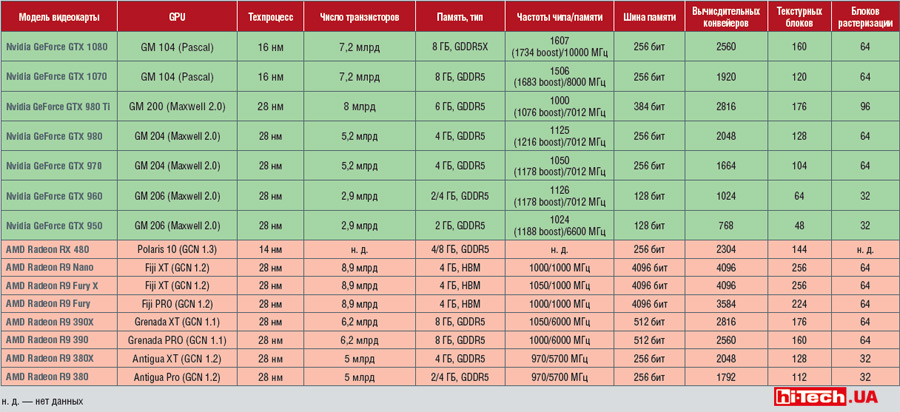Click the 'н. д. — нет данных' footnote

(43, 400)
